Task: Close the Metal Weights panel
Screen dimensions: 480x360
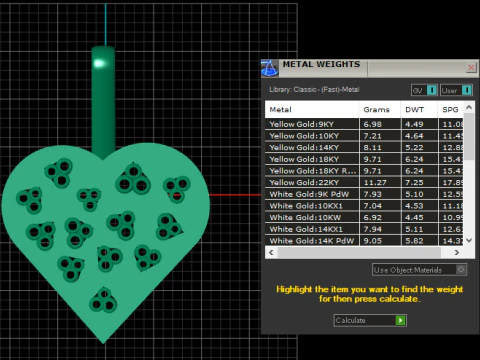Action: click(471, 68)
